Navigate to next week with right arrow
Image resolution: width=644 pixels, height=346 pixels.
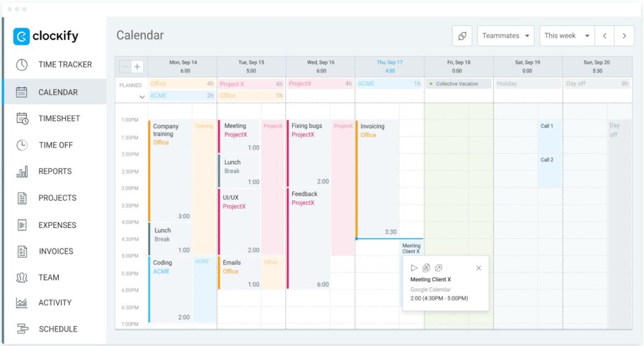(x=625, y=35)
